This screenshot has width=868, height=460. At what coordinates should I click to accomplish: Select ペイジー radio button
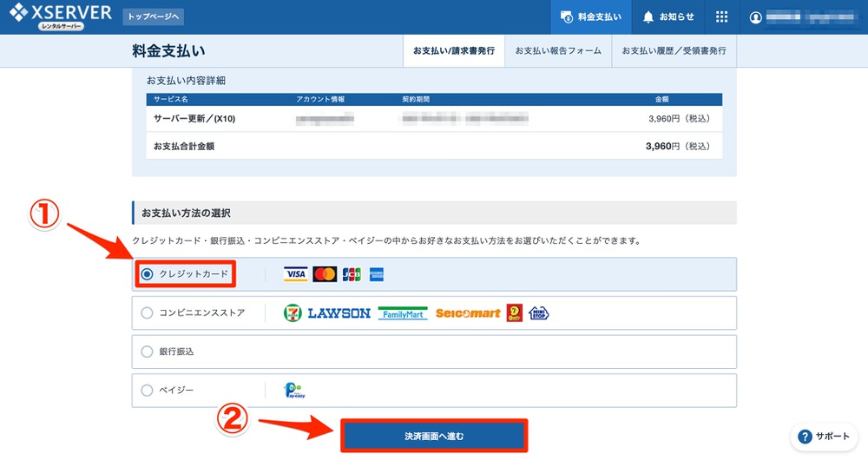pyautogui.click(x=147, y=391)
